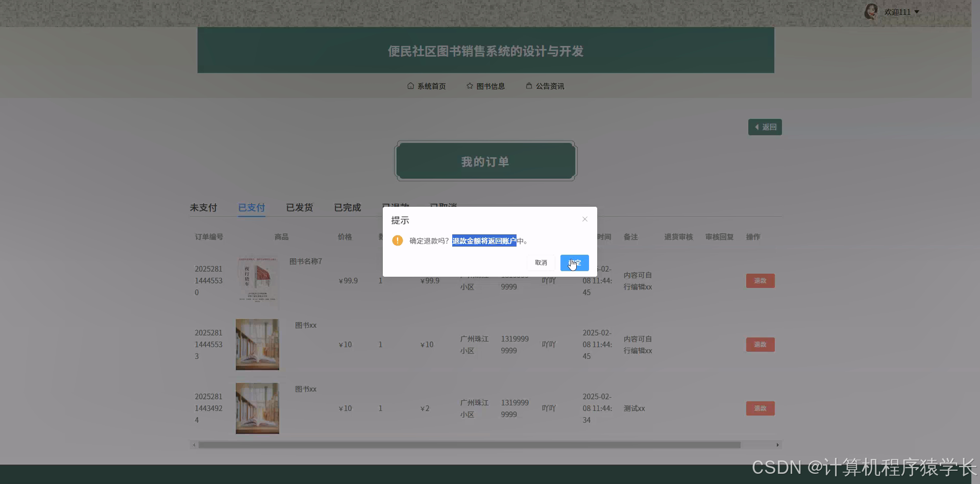Click the ¥2 total in the last row

(x=425, y=408)
